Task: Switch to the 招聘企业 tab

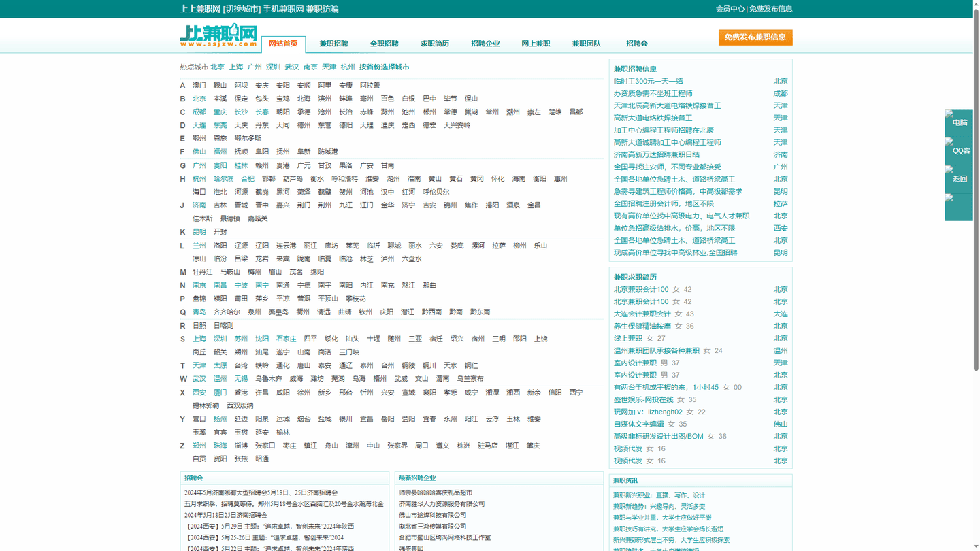Action: point(485,44)
